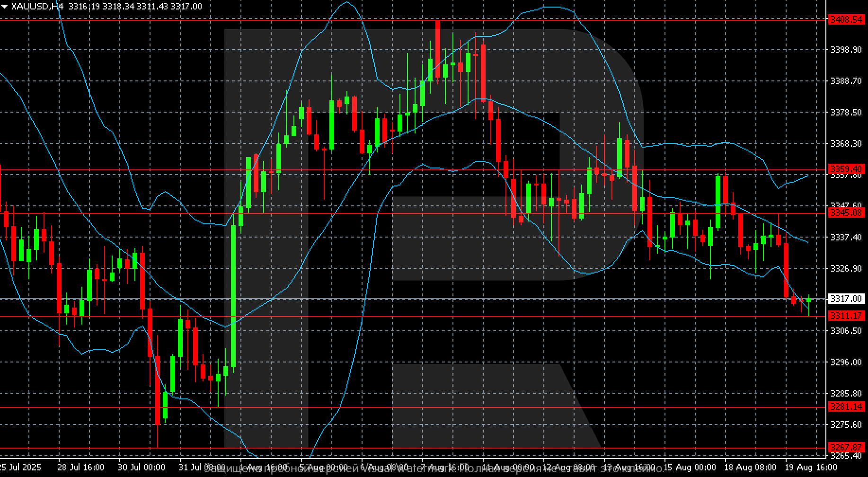Select the 3359.40 red price label
This screenshot has height=477, width=868.
[847, 169]
